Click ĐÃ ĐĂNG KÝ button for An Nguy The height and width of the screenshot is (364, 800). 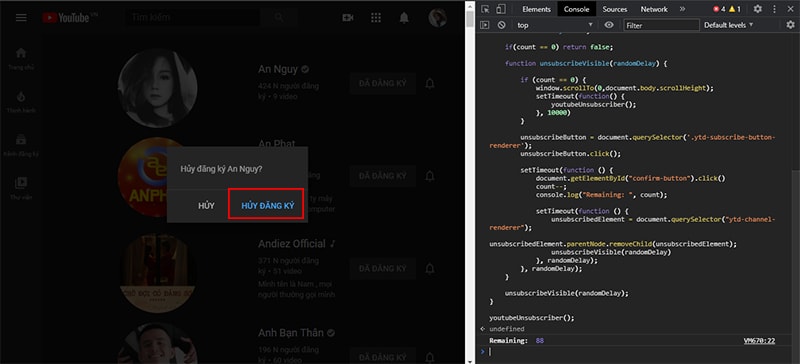[383, 84]
